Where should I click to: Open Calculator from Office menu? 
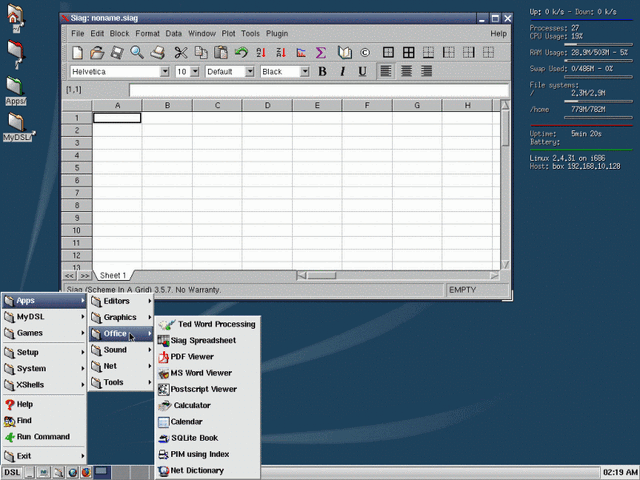click(207, 406)
